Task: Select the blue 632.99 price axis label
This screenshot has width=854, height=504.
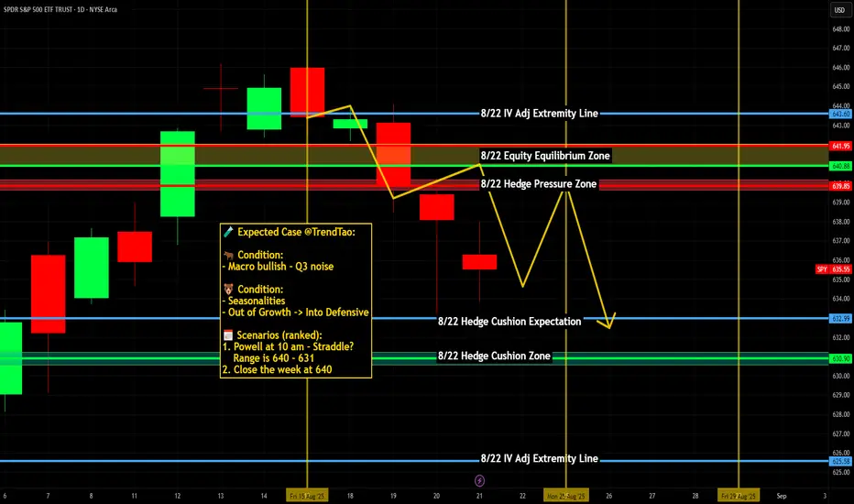Action: pos(840,319)
